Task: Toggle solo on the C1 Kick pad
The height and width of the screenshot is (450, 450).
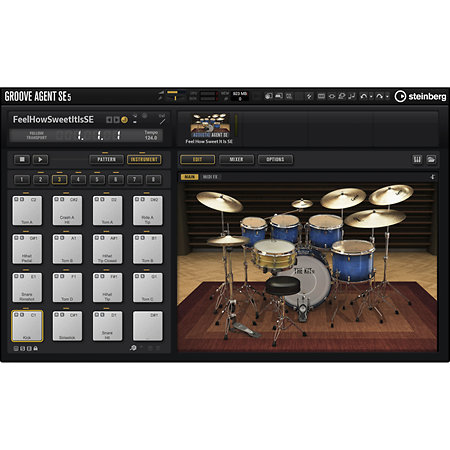Action: coord(22,315)
